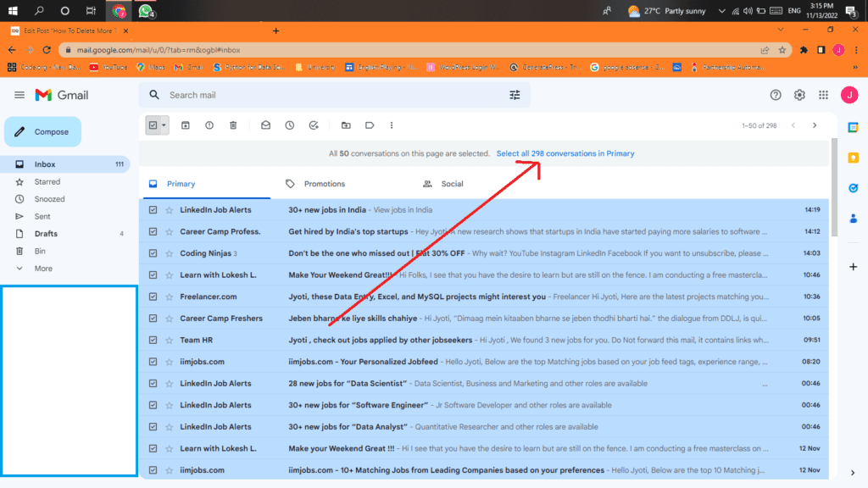Open the Google account avatar

point(849,95)
